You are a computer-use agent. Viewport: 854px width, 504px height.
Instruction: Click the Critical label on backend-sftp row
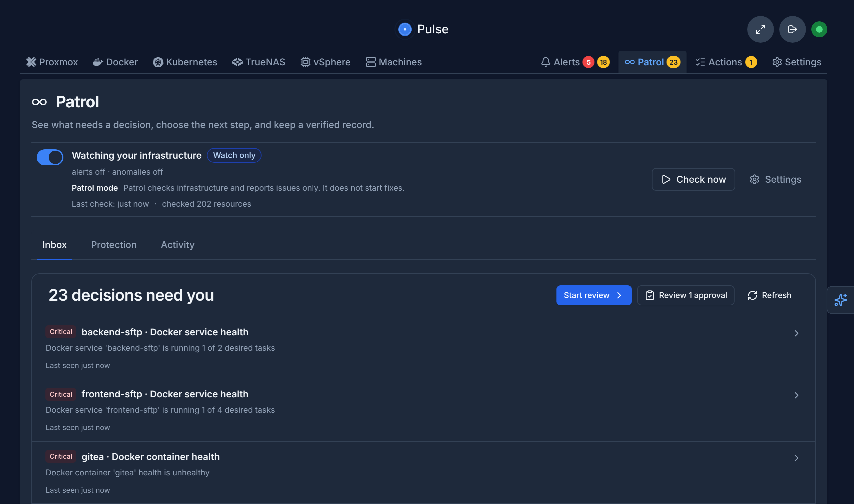(x=60, y=332)
